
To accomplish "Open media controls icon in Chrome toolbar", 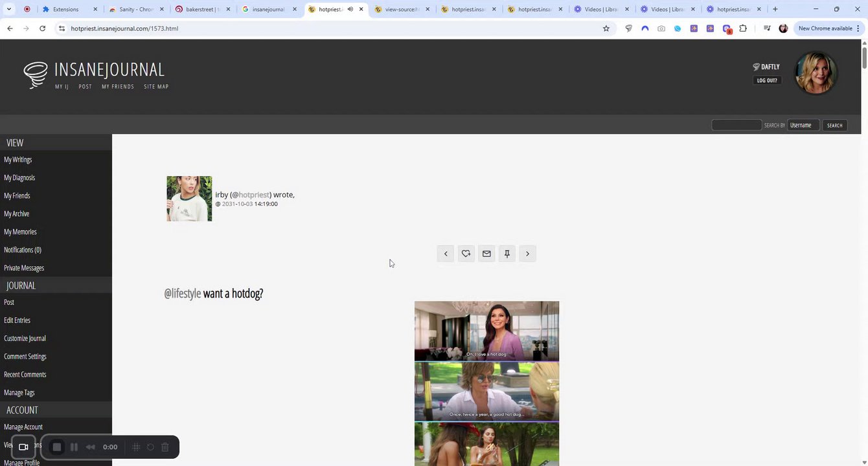I will [767, 28].
